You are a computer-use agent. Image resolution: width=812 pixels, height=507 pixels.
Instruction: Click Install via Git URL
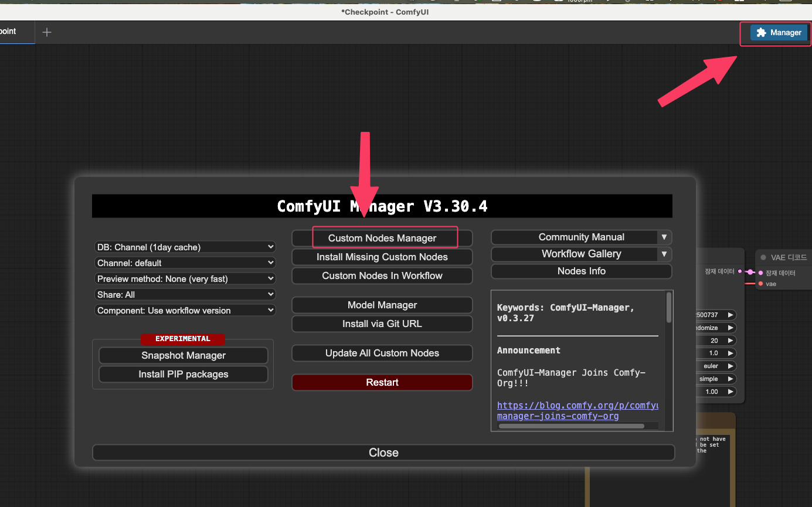point(382,324)
